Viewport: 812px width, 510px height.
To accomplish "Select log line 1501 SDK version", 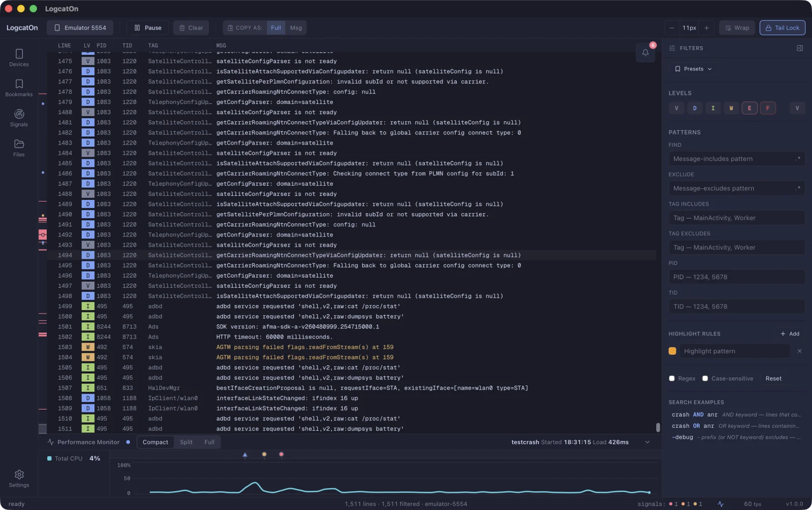I will click(352, 327).
